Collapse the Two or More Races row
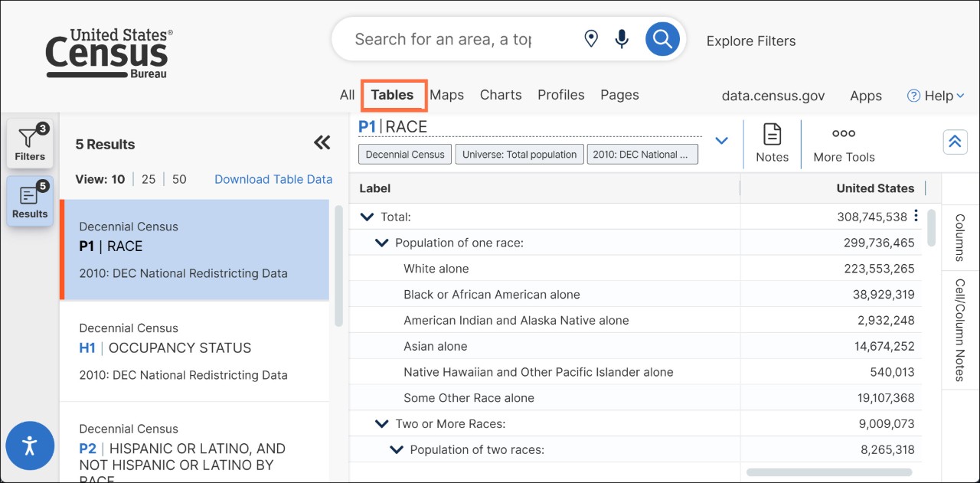The width and height of the screenshot is (980, 483). click(x=381, y=423)
